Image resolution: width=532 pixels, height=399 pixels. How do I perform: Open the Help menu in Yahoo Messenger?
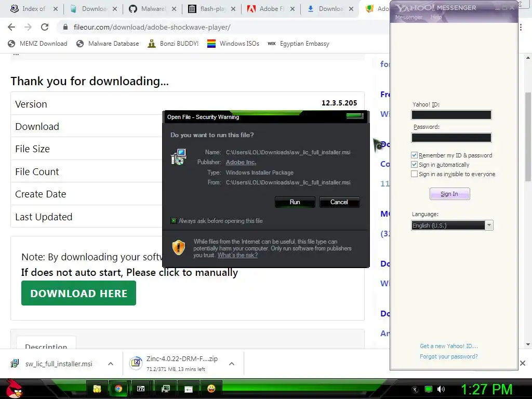436,17
